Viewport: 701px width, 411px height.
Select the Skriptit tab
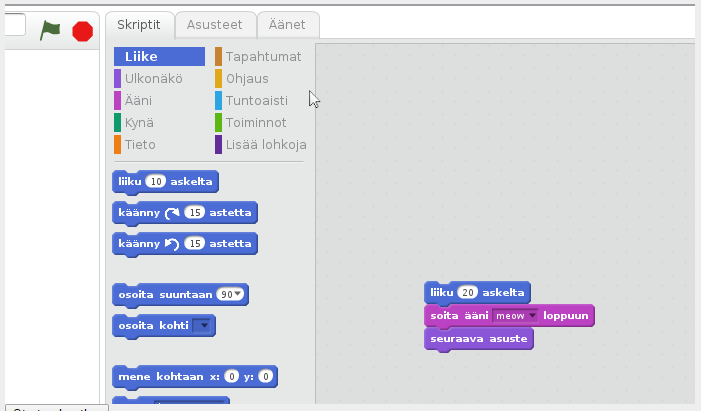pos(139,25)
